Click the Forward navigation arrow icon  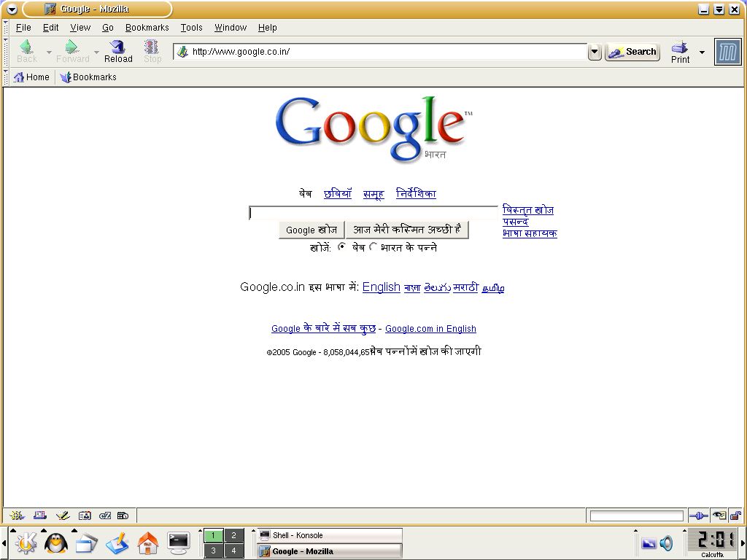72,47
